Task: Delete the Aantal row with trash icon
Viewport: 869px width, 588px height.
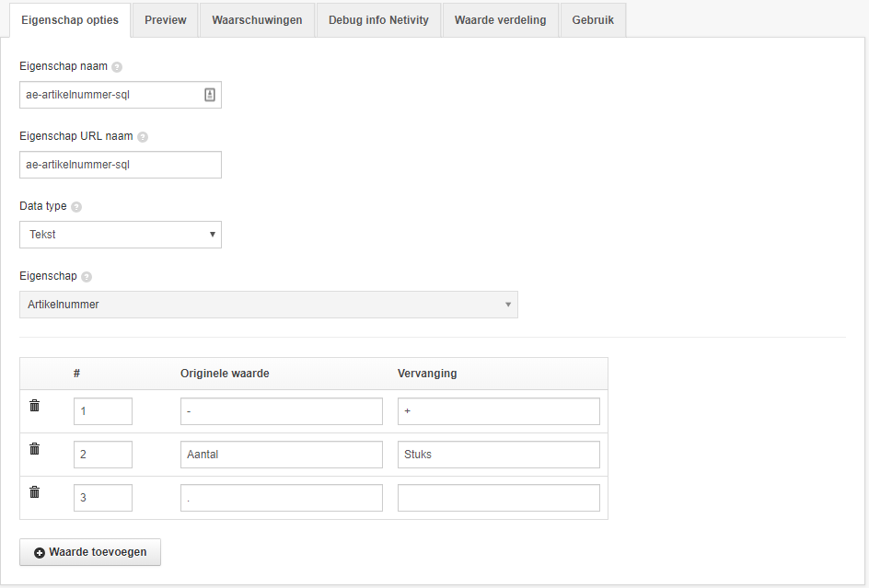Action: tap(34, 449)
